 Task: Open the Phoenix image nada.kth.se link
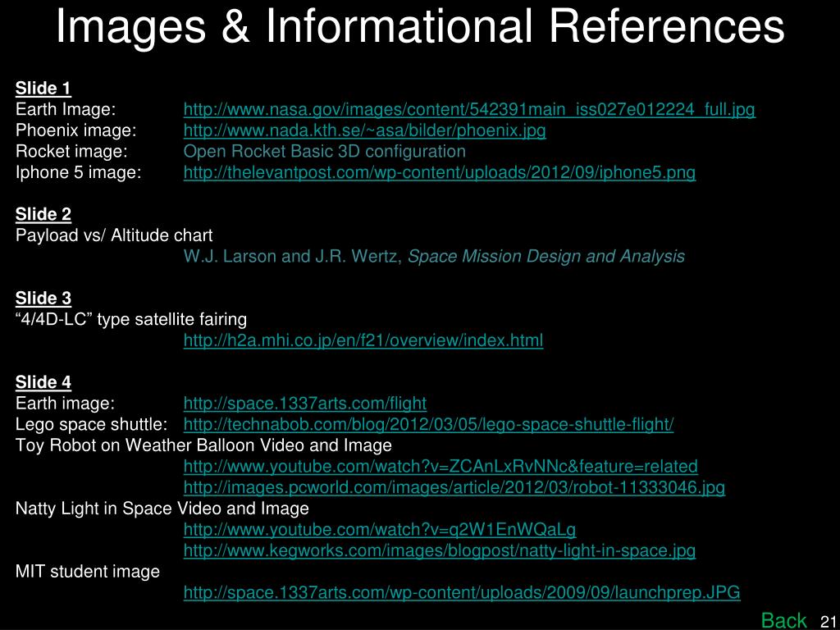pos(365,130)
